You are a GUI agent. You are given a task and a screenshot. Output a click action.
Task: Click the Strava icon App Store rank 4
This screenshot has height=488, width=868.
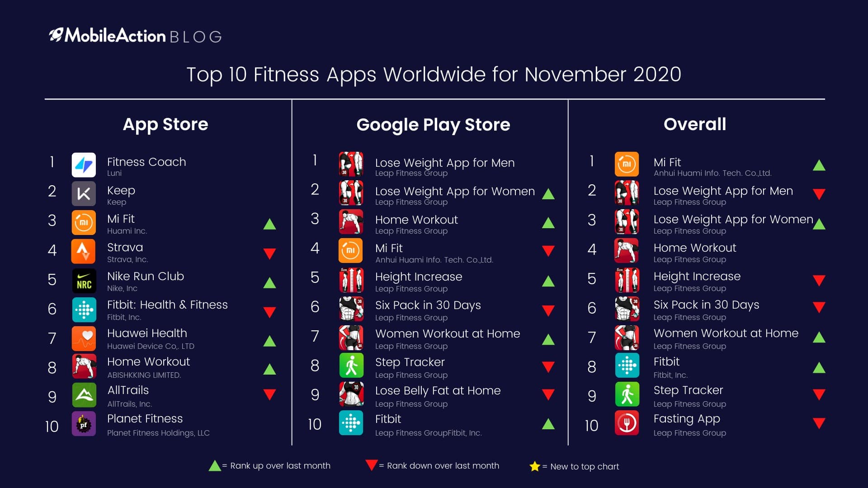pos(84,250)
